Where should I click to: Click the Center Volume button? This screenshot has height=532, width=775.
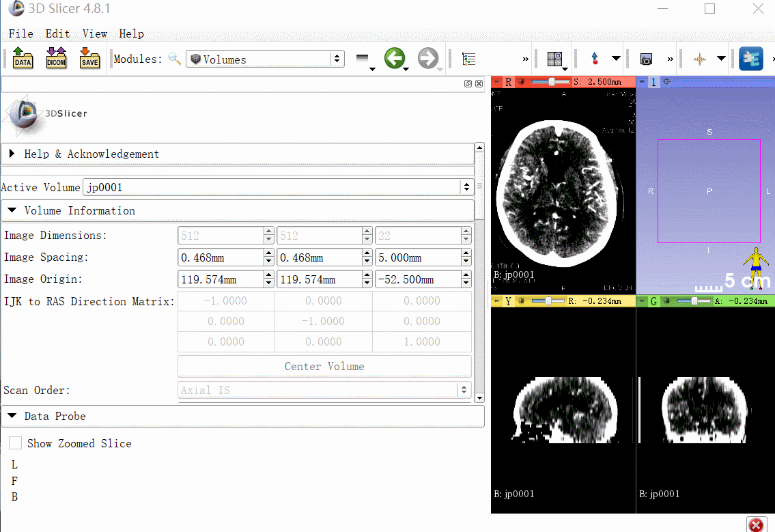tap(324, 366)
